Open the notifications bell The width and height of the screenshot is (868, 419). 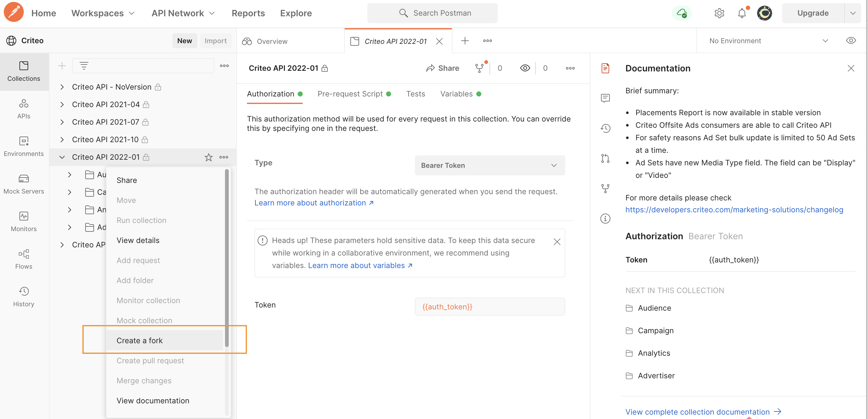pos(742,13)
